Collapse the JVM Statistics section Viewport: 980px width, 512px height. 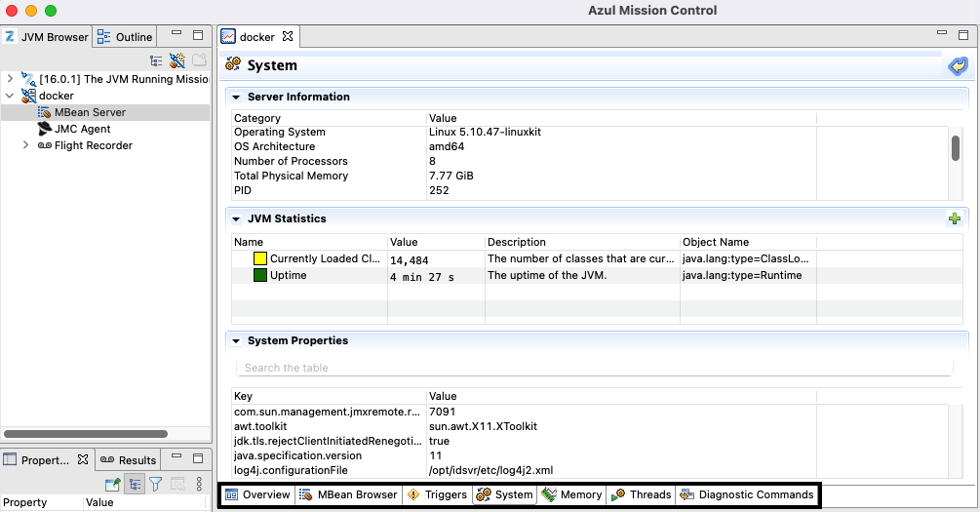coord(236,219)
